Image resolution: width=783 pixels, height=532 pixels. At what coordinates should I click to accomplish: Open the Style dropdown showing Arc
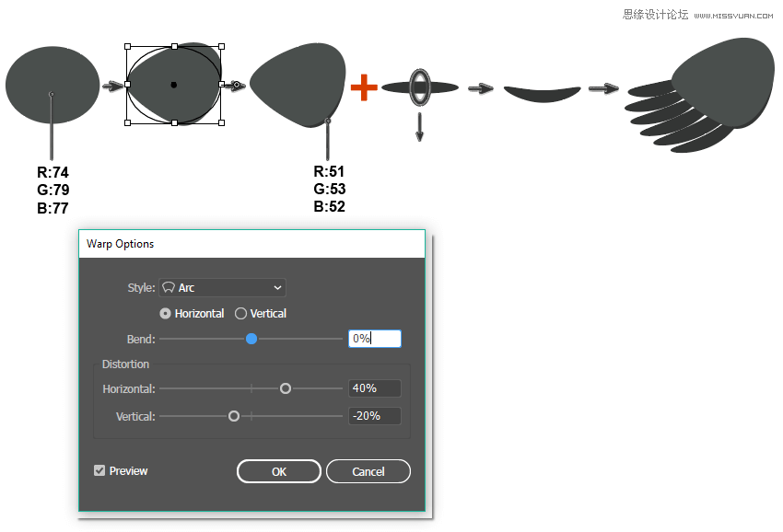click(x=222, y=288)
